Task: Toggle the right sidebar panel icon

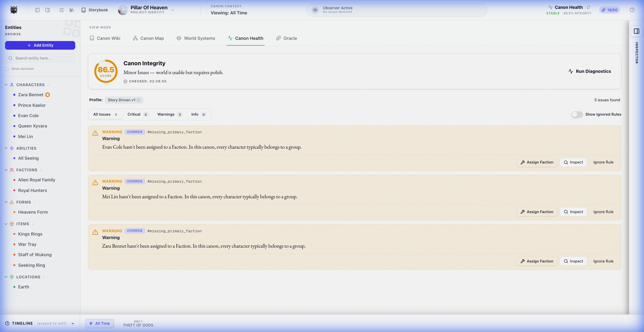Action: click(48, 10)
